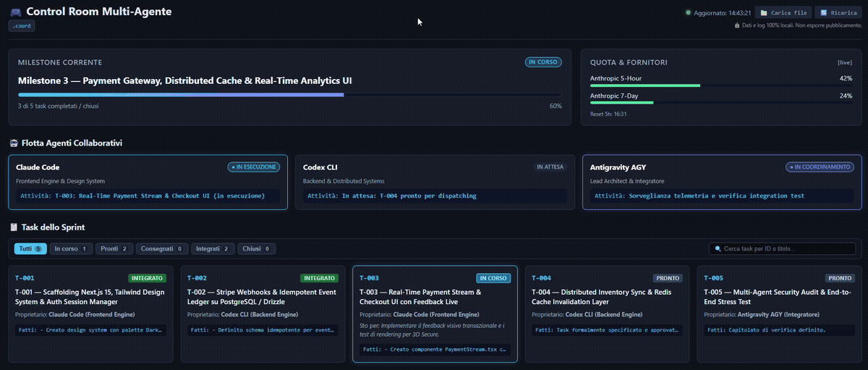Click the Milestone 3 progress bar
Screen dimensions: 868x370
click(x=289, y=95)
